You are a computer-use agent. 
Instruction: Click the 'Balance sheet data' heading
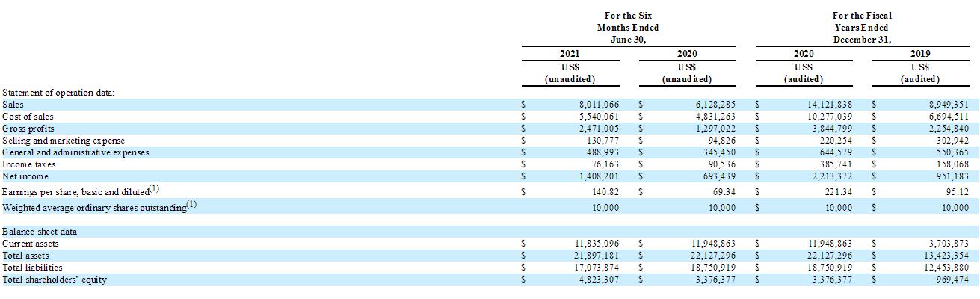pos(40,232)
